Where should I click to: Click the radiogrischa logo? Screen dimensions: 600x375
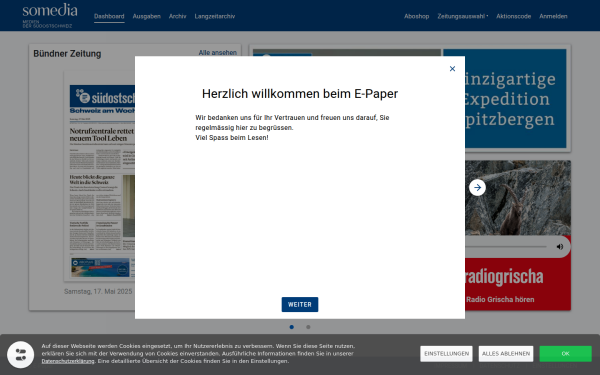click(x=504, y=277)
